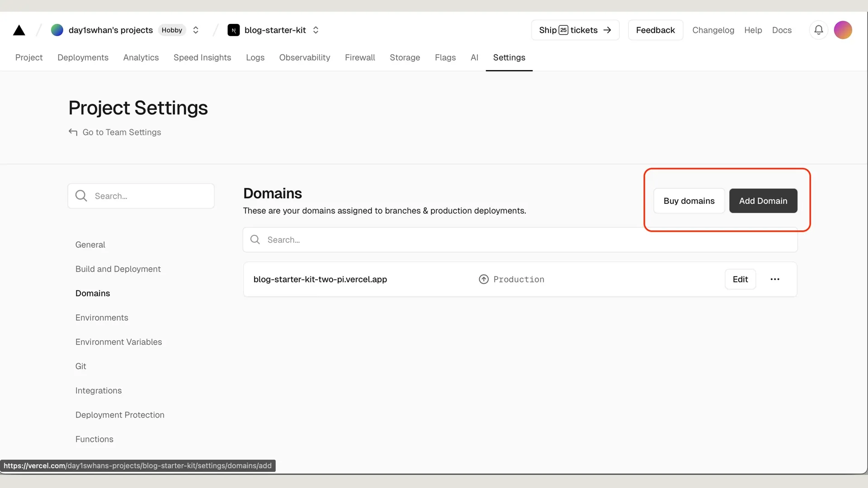
Task: Open Environments settings
Action: (x=102, y=318)
